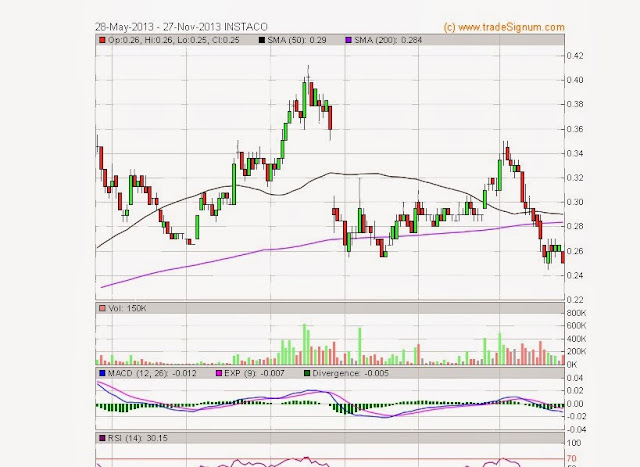This screenshot has width=640, height=467.
Task: Click the 0.28 price axis label
Action: [x=575, y=226]
